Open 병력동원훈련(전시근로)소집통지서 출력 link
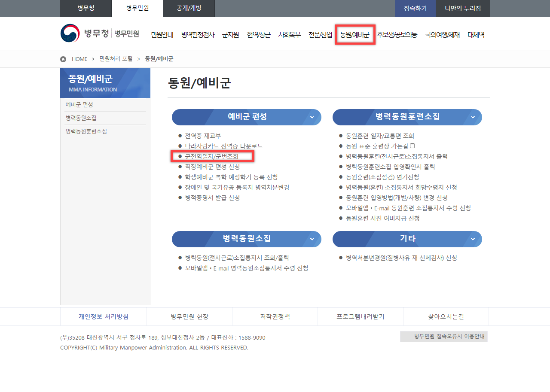Screen dimensions: 550x392 pyautogui.click(x=396, y=157)
